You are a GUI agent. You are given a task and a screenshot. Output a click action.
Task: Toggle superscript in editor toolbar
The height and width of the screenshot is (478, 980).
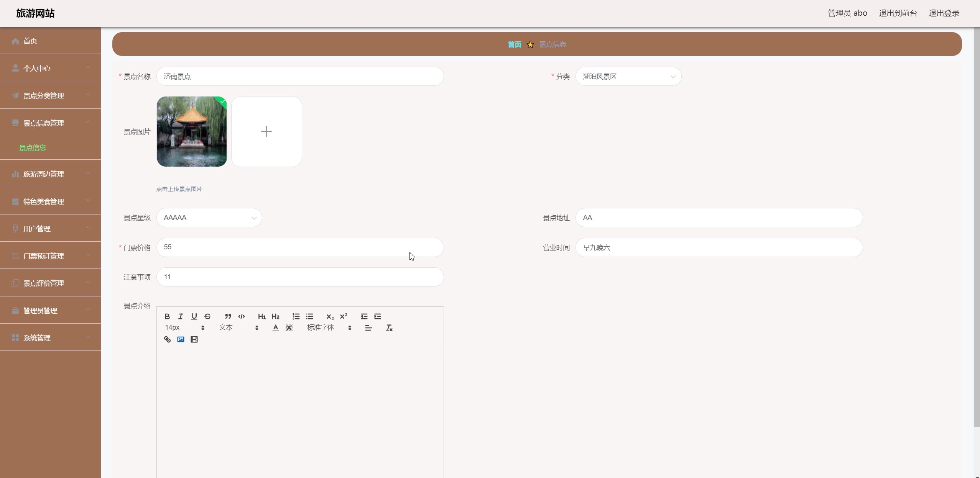tap(344, 316)
